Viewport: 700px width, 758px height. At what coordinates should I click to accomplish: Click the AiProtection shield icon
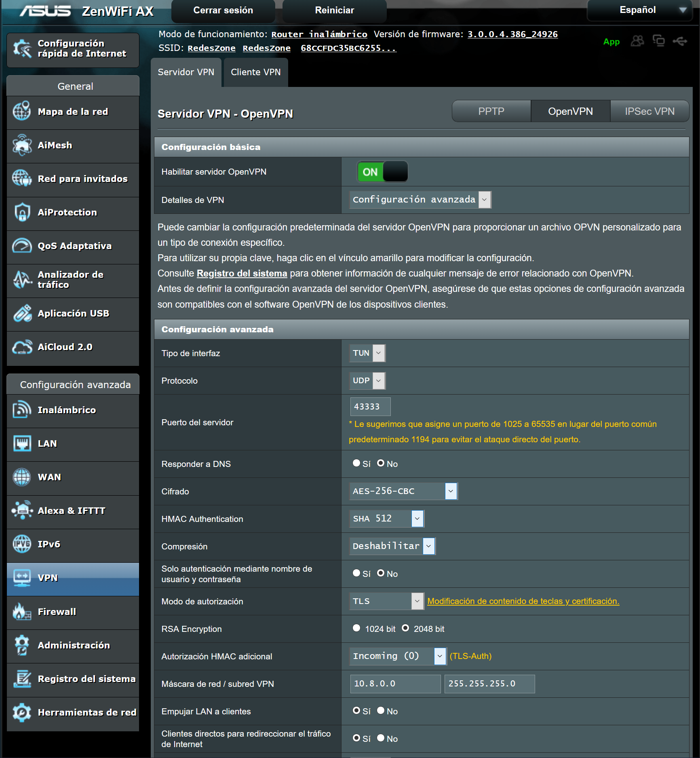click(x=22, y=212)
